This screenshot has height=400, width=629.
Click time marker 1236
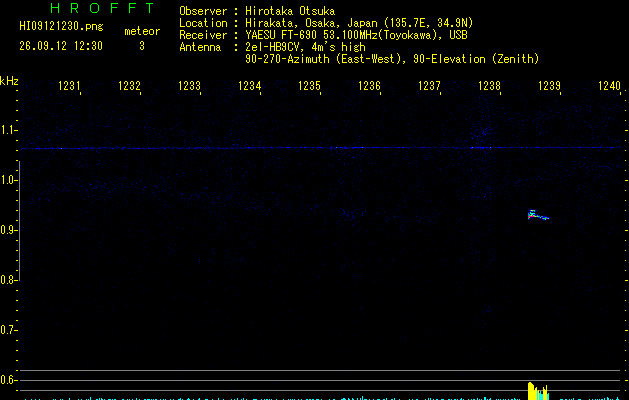(x=369, y=86)
